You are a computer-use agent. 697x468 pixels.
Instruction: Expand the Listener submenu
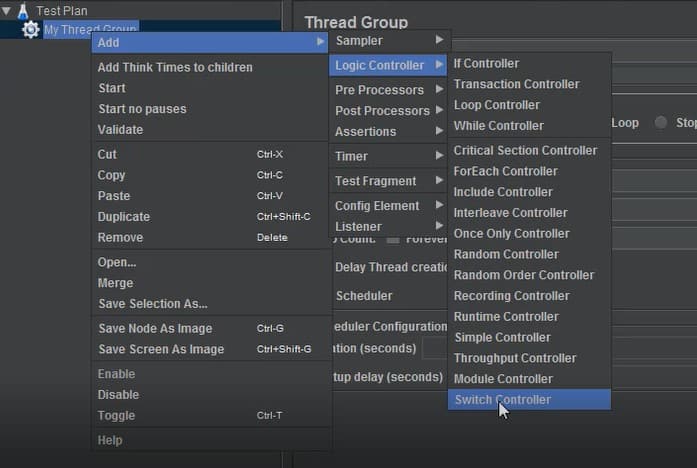[x=388, y=227]
